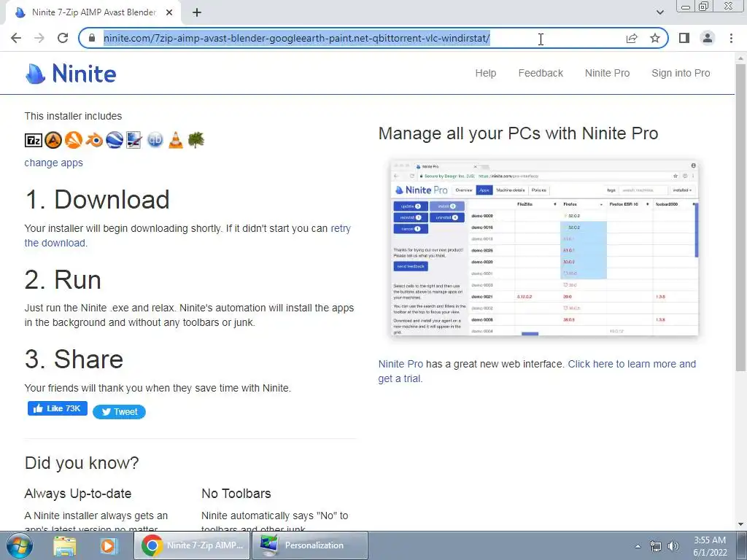This screenshot has width=747, height=560.
Task: Click the browser forward arrow
Action: [39, 38]
